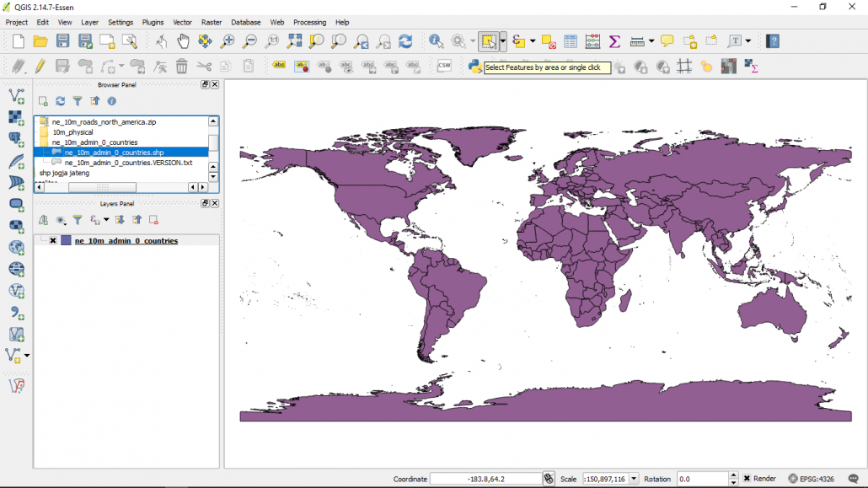Open the Select Features dropdown arrow
The height and width of the screenshot is (488, 868).
(x=502, y=40)
